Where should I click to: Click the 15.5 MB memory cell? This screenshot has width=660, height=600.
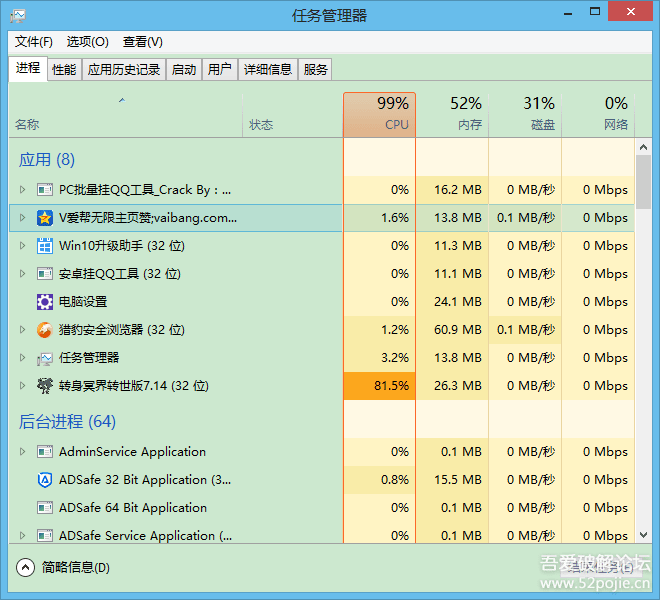[452, 480]
